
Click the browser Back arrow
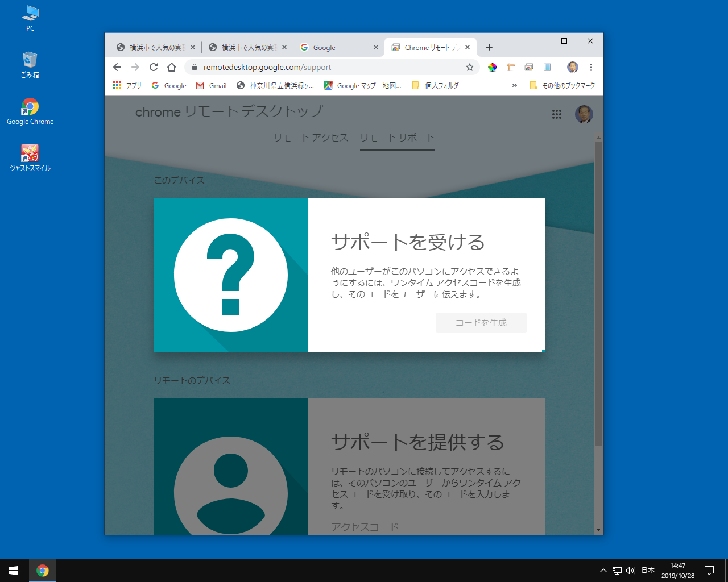click(117, 67)
